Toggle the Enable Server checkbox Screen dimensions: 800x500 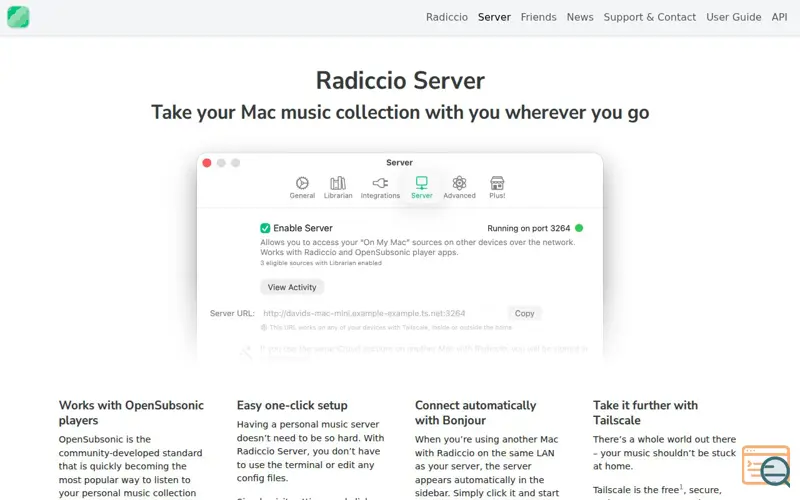click(265, 228)
